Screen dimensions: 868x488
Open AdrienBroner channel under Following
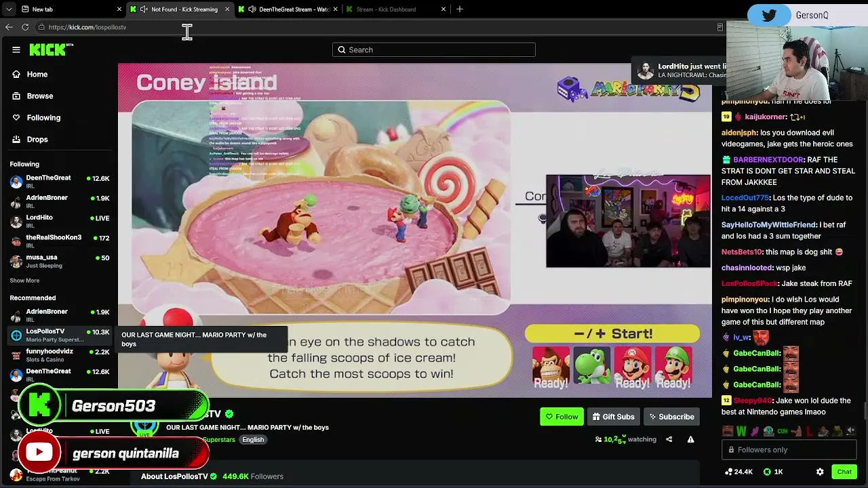59,201
